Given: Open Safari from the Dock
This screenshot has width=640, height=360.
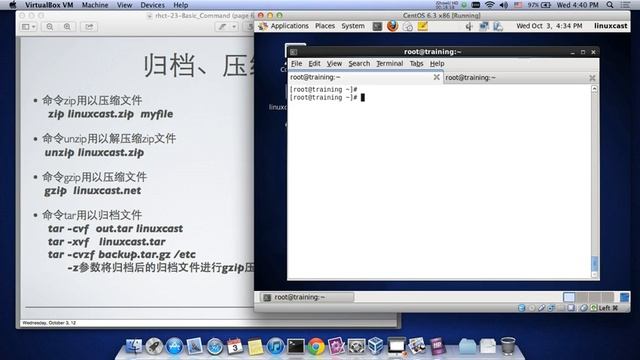Looking at the screenshot, I should click(x=215, y=346).
